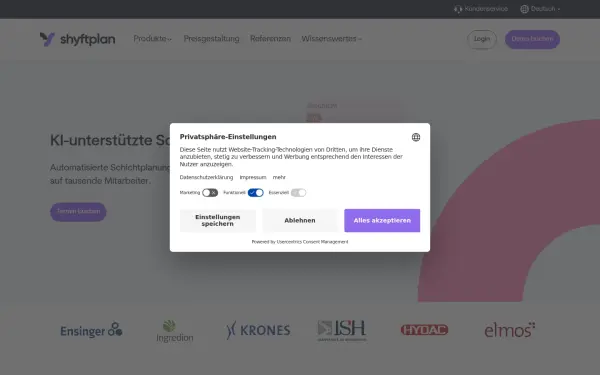Click the globe icon next to Deutsch

pyautogui.click(x=524, y=9)
